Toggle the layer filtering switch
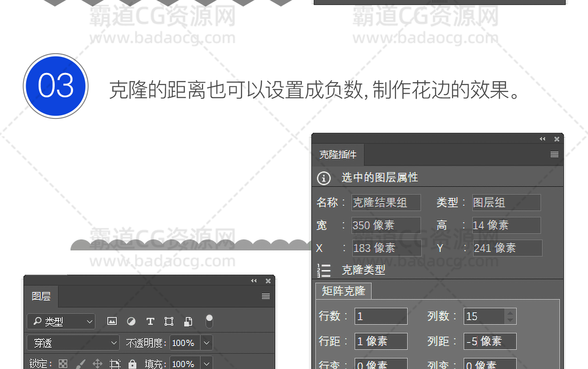 [x=209, y=321]
